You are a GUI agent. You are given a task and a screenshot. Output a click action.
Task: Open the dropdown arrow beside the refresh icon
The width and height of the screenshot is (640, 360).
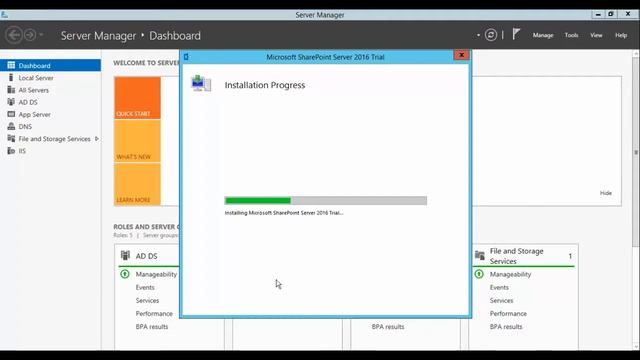coord(478,35)
